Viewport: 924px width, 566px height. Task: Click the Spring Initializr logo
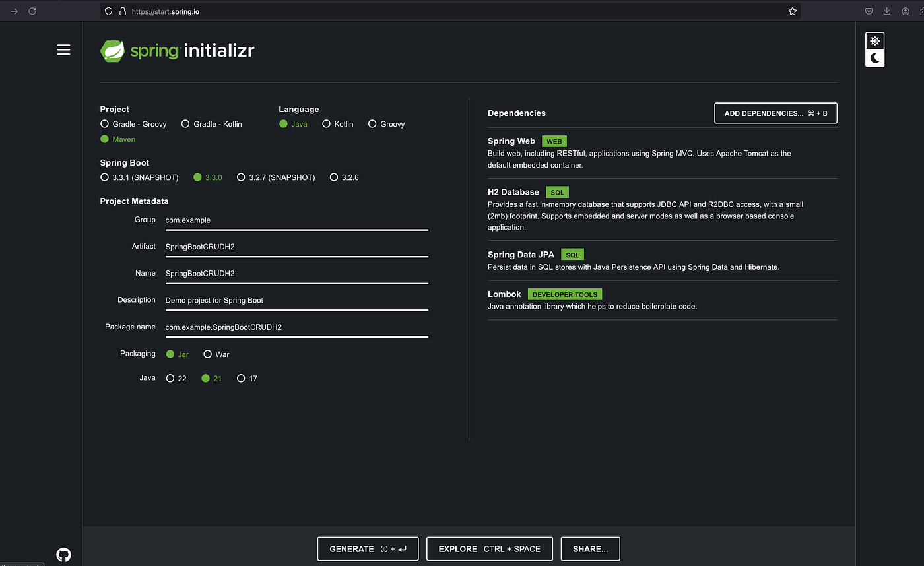[177, 51]
